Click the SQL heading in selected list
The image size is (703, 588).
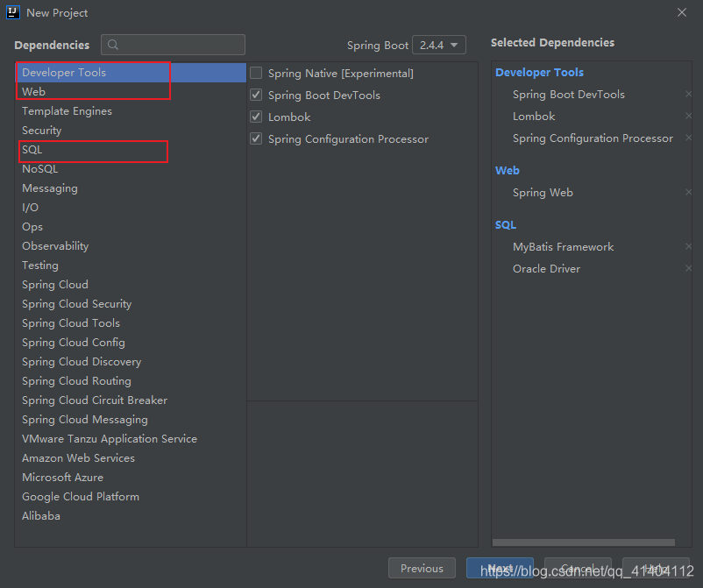tap(505, 224)
